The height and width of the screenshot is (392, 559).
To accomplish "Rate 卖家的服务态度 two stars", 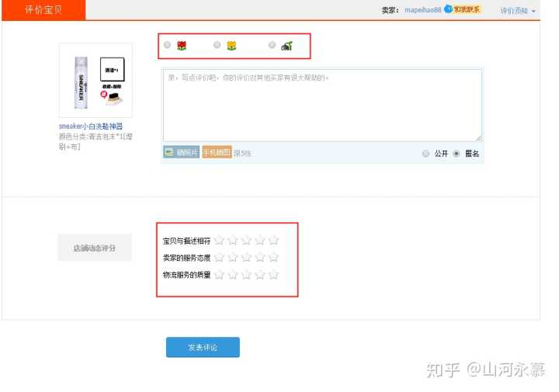I will coord(233,257).
